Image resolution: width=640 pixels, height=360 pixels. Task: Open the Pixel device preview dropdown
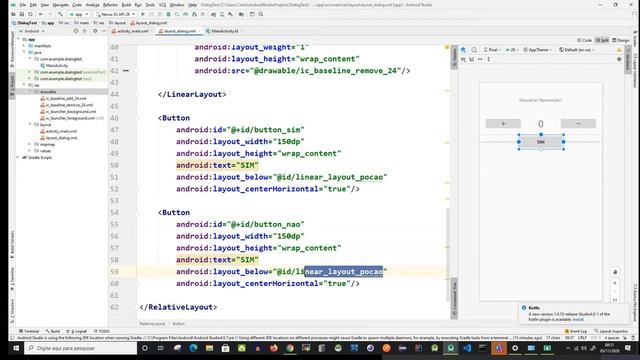click(x=492, y=50)
